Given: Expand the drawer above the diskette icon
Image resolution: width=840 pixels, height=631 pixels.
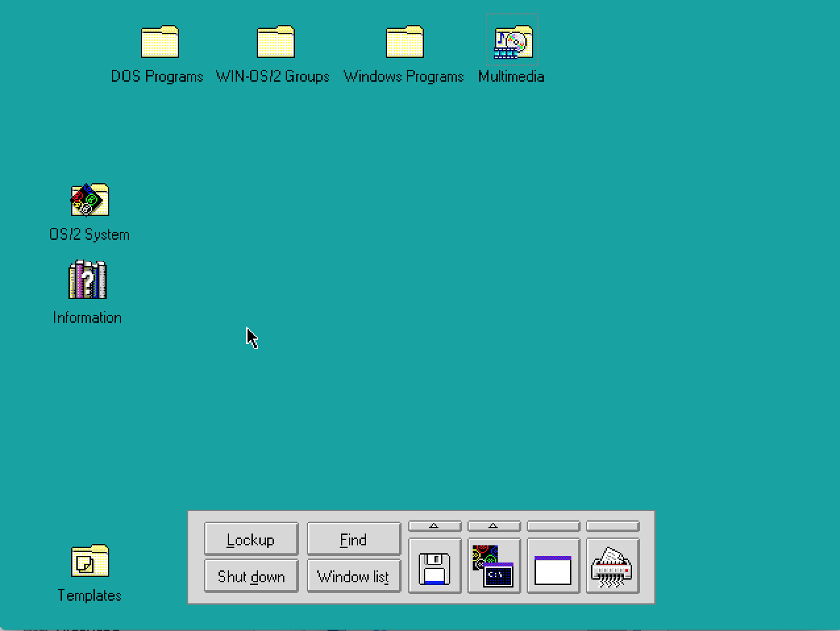Looking at the screenshot, I should [434, 526].
